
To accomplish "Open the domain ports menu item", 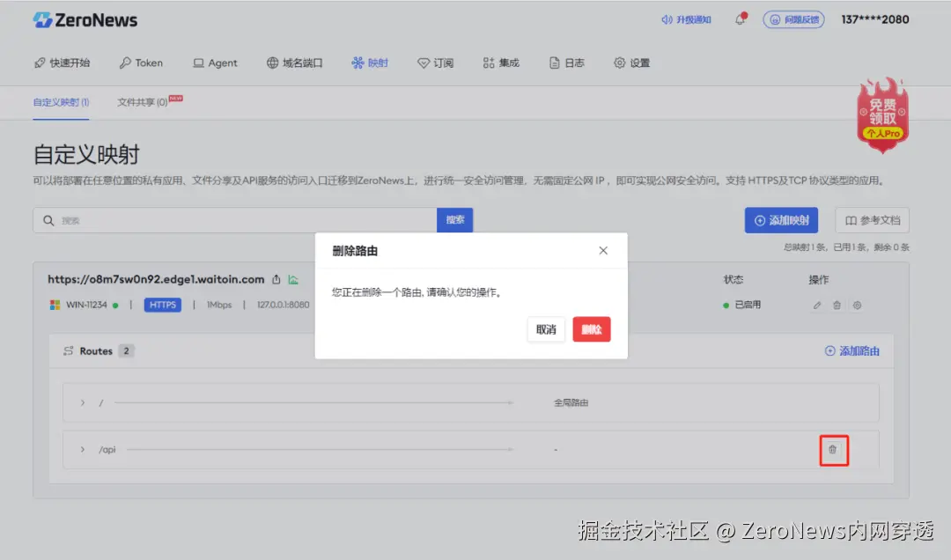I will pos(295,63).
